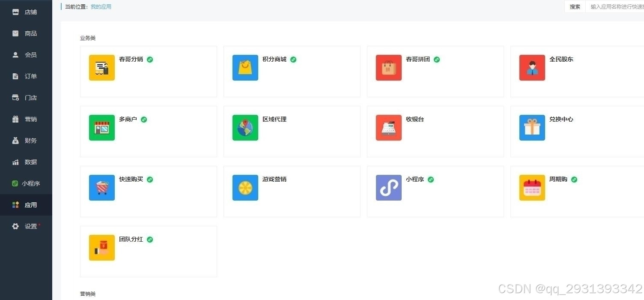644x300 pixels.
Task: Click the 搜索 button
Action: (x=575, y=7)
